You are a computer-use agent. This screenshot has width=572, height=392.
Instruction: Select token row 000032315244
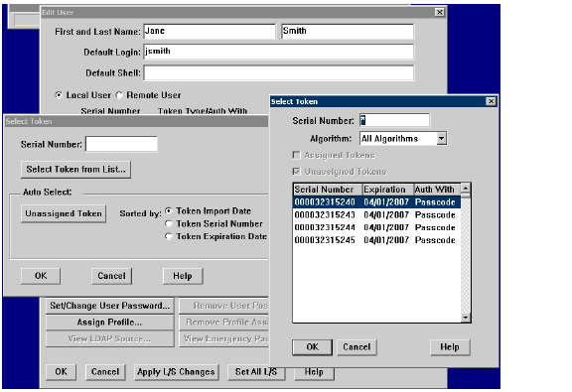376,227
